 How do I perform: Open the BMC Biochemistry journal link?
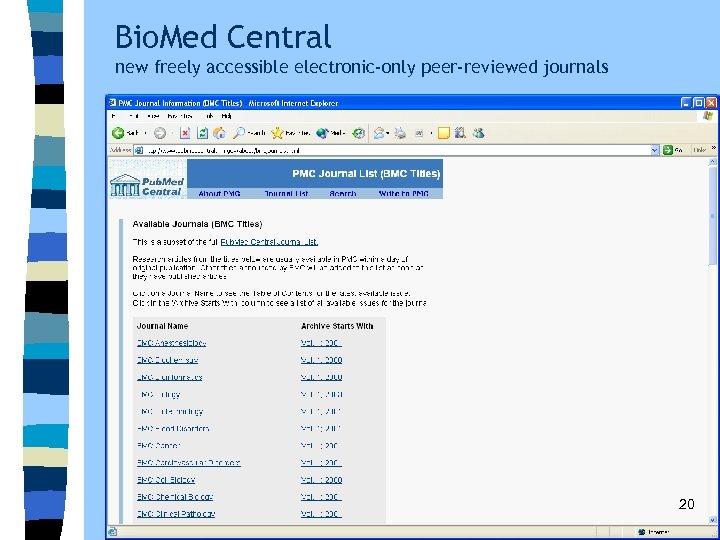coord(168,360)
